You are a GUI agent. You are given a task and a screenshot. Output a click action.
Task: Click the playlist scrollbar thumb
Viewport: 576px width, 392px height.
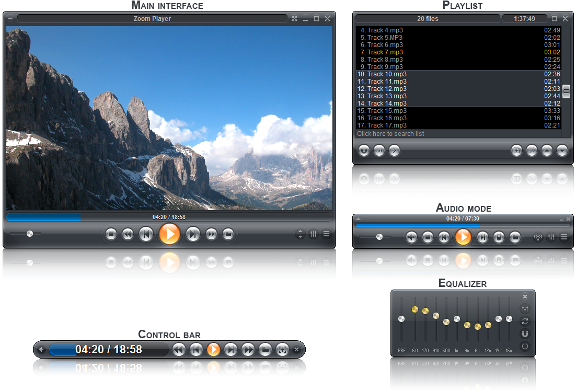tap(566, 91)
